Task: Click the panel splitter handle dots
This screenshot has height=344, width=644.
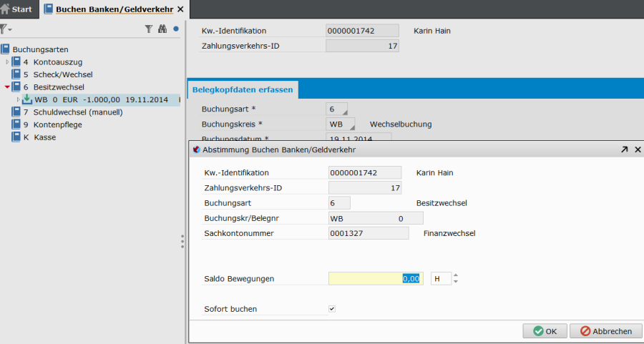Action: (x=182, y=242)
